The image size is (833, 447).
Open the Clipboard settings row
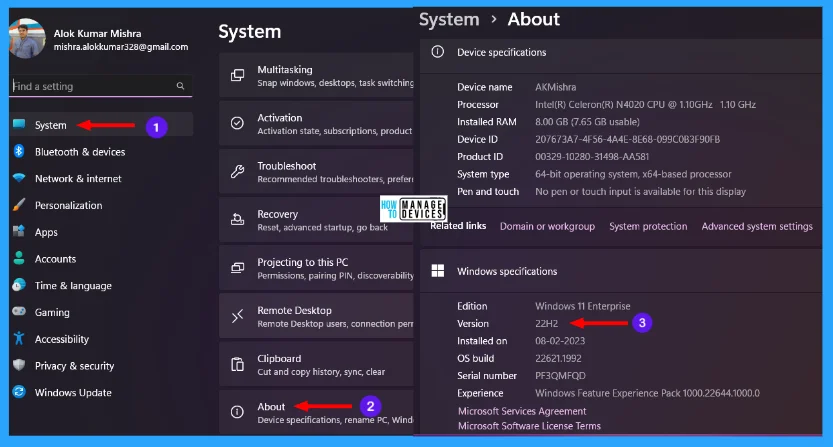point(317,364)
